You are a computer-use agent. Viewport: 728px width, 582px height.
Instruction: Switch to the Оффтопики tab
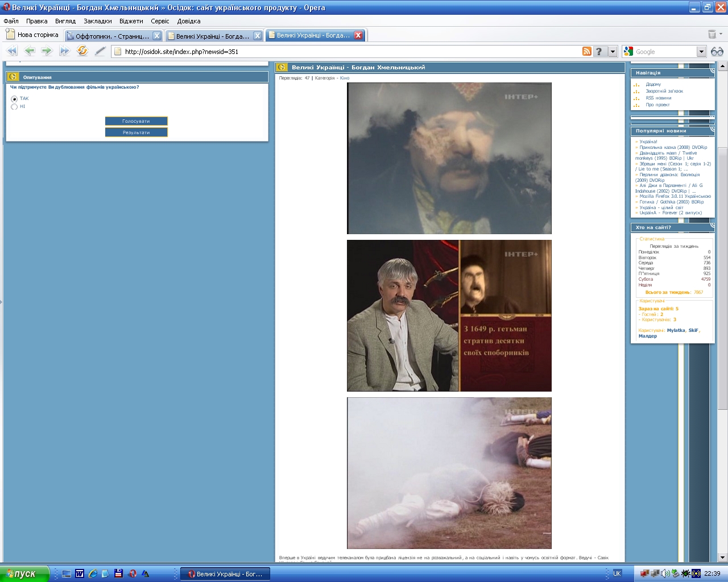pyautogui.click(x=111, y=36)
